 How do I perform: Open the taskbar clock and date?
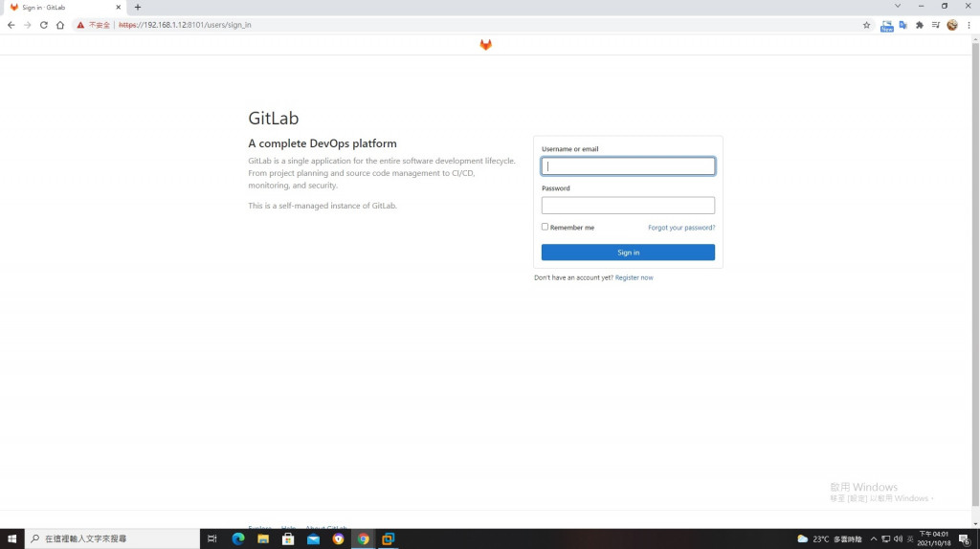tap(934, 538)
